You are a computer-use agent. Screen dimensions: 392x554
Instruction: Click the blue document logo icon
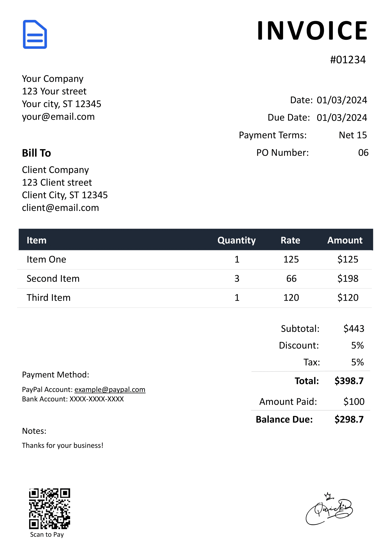(35, 34)
